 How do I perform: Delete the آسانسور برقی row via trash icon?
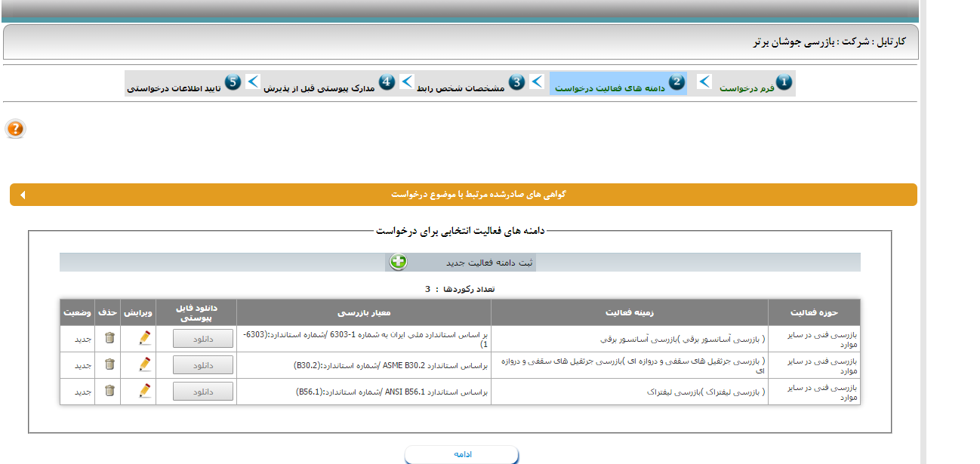tap(109, 339)
